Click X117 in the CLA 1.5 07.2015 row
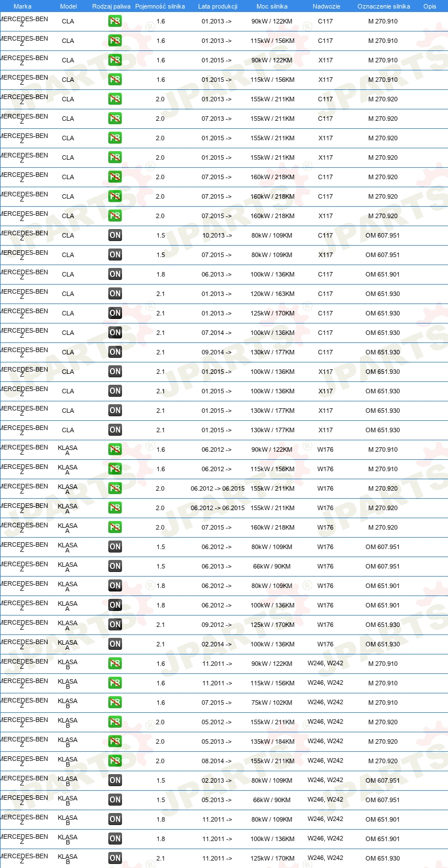 (325, 255)
